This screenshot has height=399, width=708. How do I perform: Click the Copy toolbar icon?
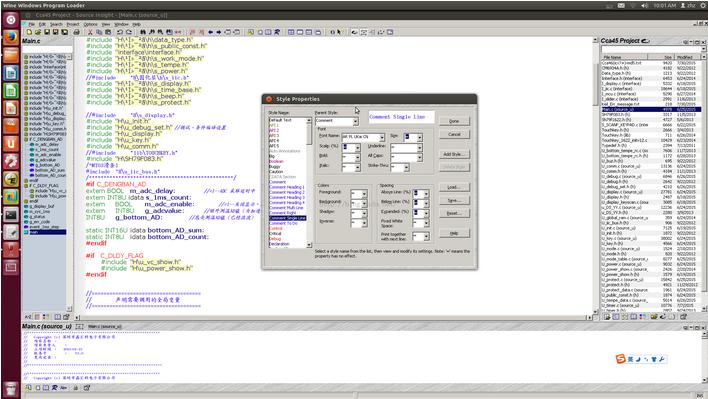click(99, 32)
